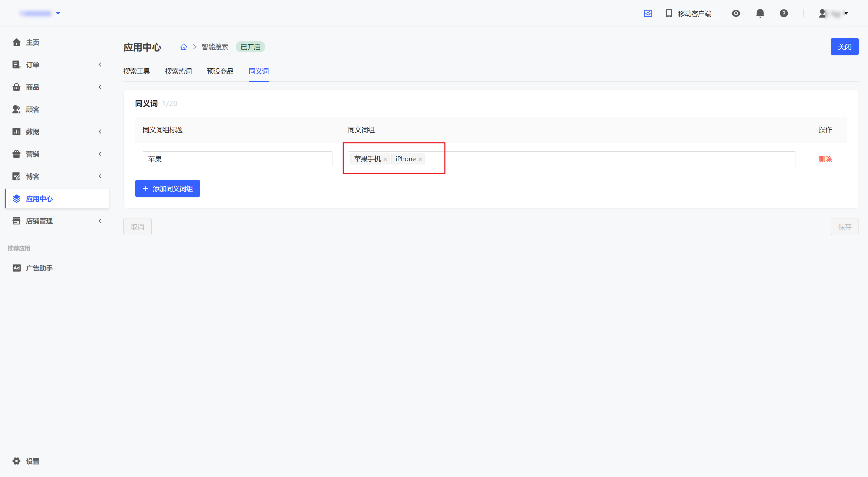868x477 pixels.
Task: Open the store name dropdown
Action: pyautogui.click(x=40, y=13)
